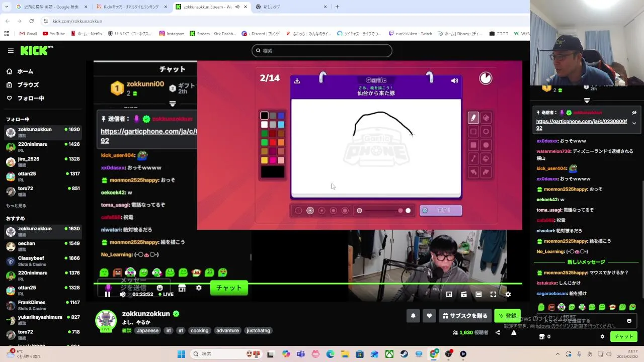Share the stream via share icon
Image resolution: width=644 pixels, height=362 pixels.
point(498,332)
